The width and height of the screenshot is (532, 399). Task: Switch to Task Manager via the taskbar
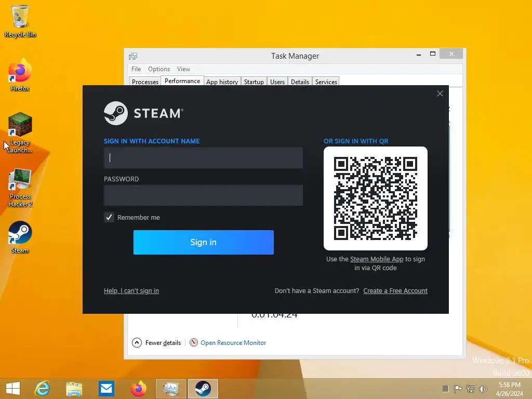[170, 389]
